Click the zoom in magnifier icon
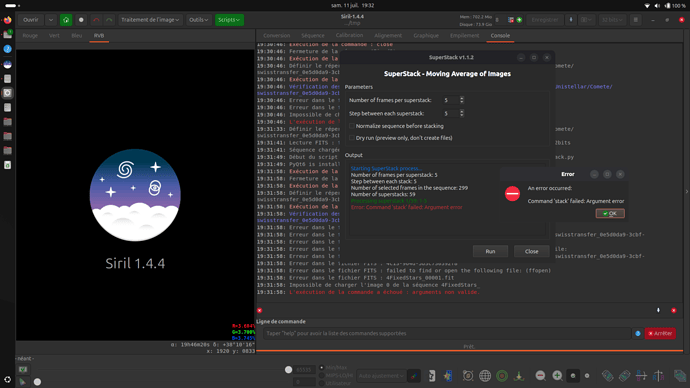This screenshot has height=388, width=690. tap(557, 375)
